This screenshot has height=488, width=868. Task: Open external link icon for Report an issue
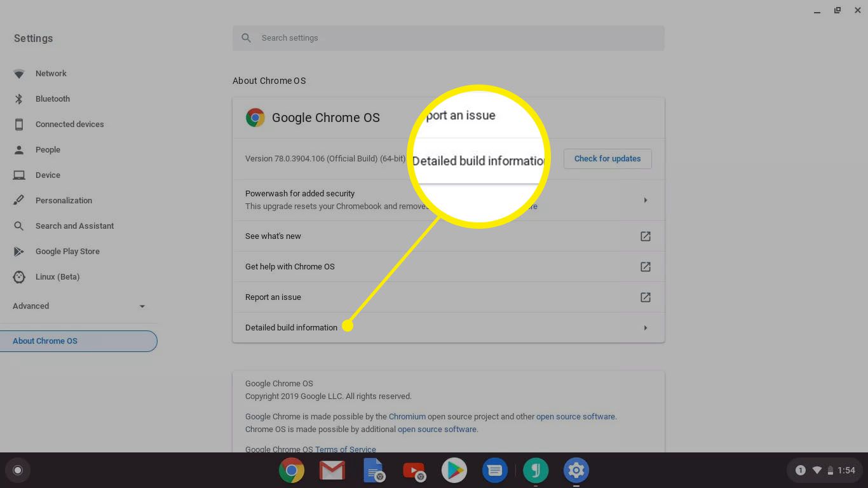pos(646,297)
